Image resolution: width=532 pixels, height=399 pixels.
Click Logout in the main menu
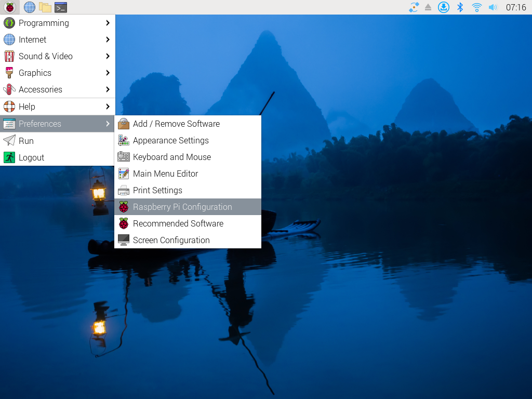tap(31, 157)
